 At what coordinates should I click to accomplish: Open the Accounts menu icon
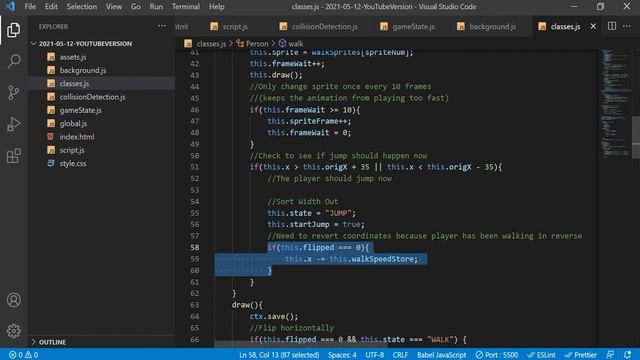click(13, 300)
